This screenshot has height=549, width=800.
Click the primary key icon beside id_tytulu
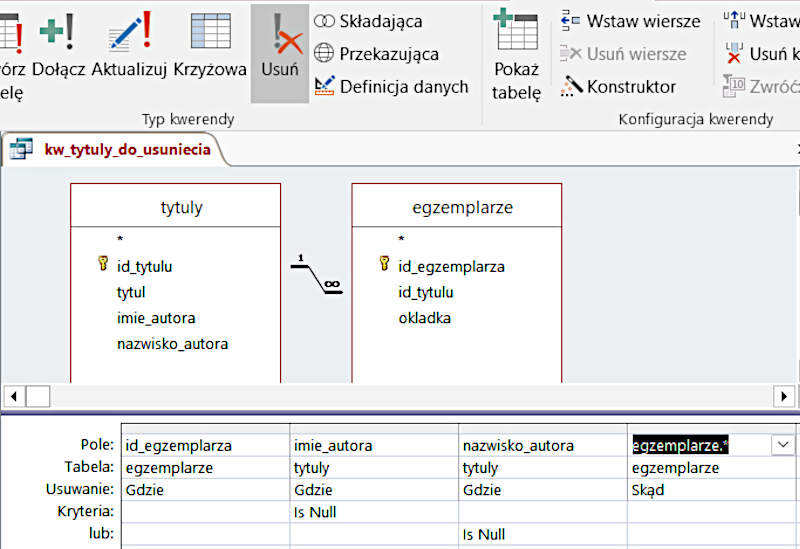tap(103, 264)
